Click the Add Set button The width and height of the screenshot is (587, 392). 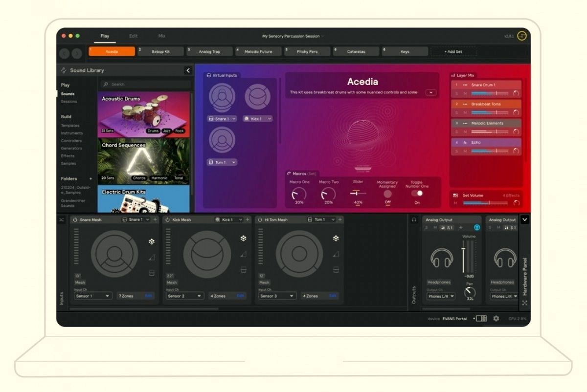(x=453, y=51)
